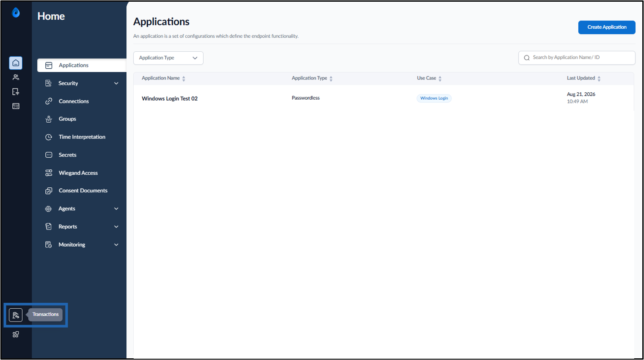This screenshot has height=360, width=644.
Task: Click the Groups icon
Action: [x=49, y=119]
